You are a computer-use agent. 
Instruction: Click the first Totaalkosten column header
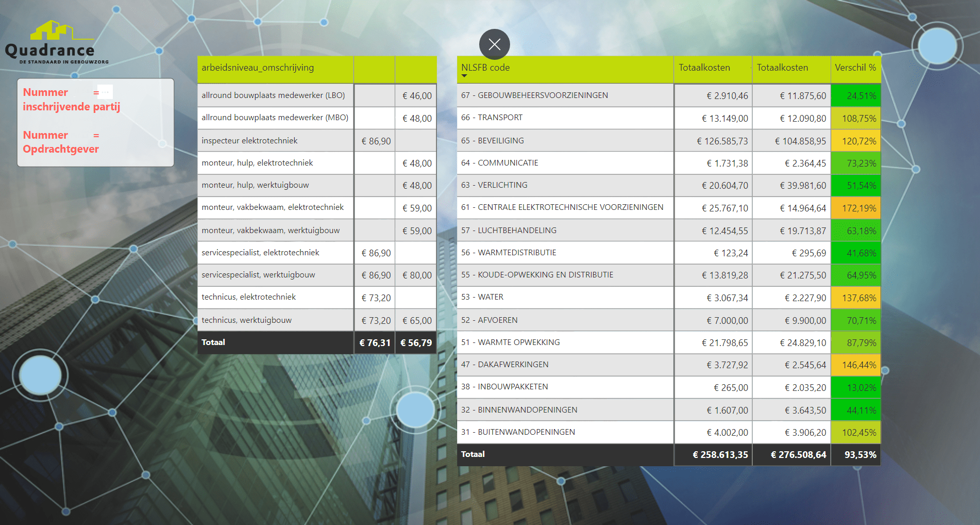(704, 68)
